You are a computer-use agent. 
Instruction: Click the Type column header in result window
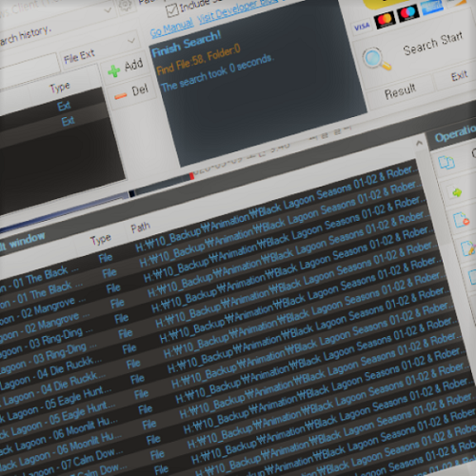pos(101,240)
